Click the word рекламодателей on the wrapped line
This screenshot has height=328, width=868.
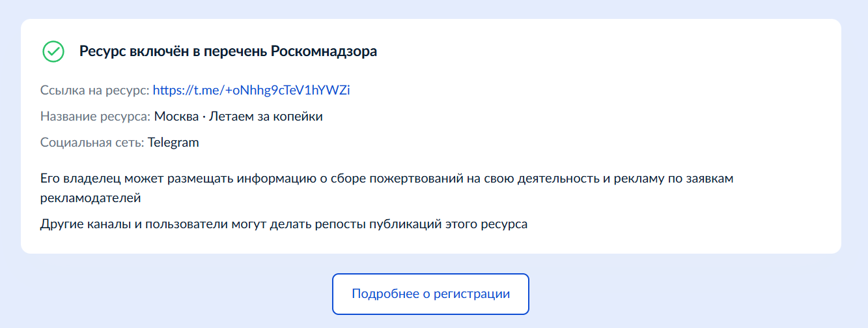tap(91, 196)
